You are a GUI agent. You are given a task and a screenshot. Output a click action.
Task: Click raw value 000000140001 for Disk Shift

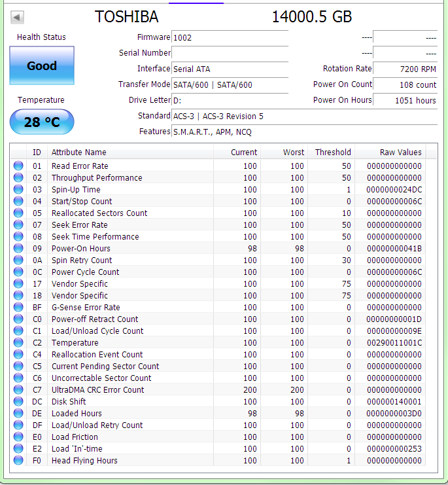pos(394,401)
